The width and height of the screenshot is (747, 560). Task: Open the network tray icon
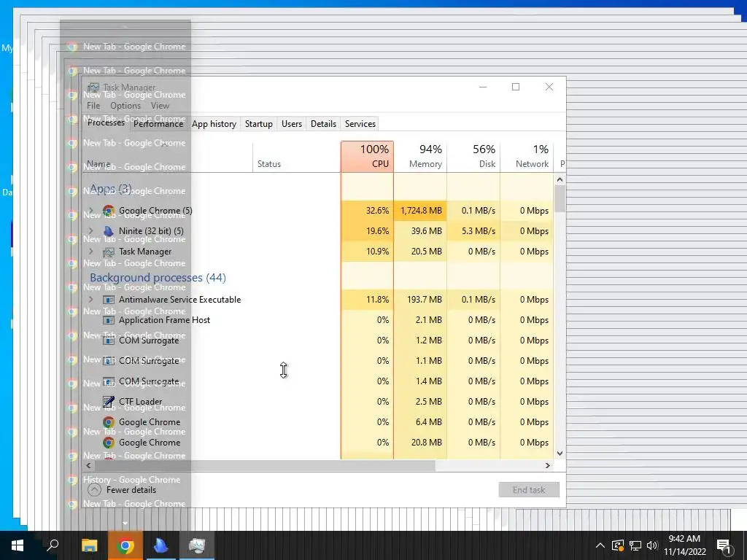pos(635,545)
